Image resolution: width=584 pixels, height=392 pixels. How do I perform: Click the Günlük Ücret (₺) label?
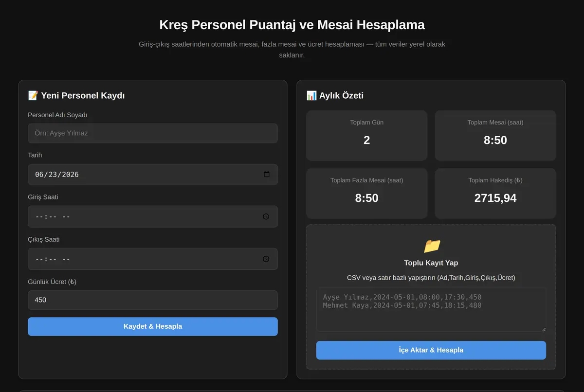point(52,282)
